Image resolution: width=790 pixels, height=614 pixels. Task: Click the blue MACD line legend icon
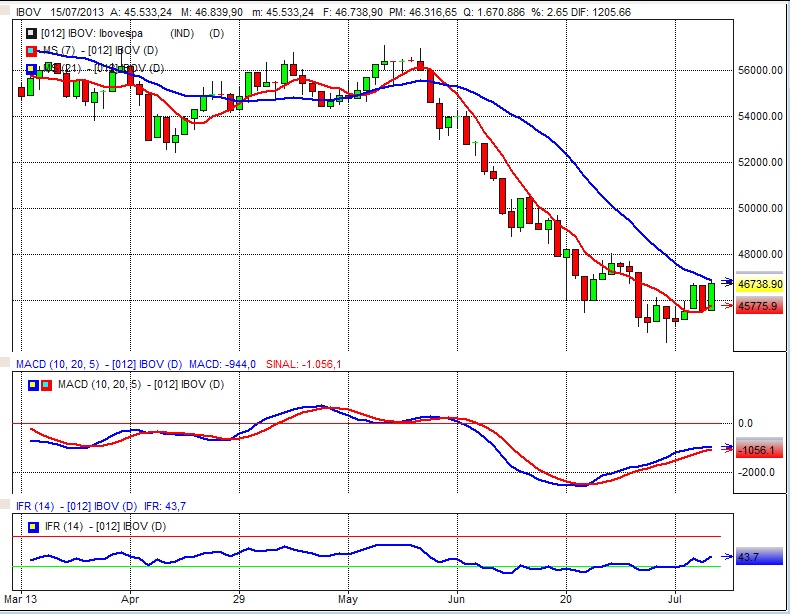coord(33,384)
